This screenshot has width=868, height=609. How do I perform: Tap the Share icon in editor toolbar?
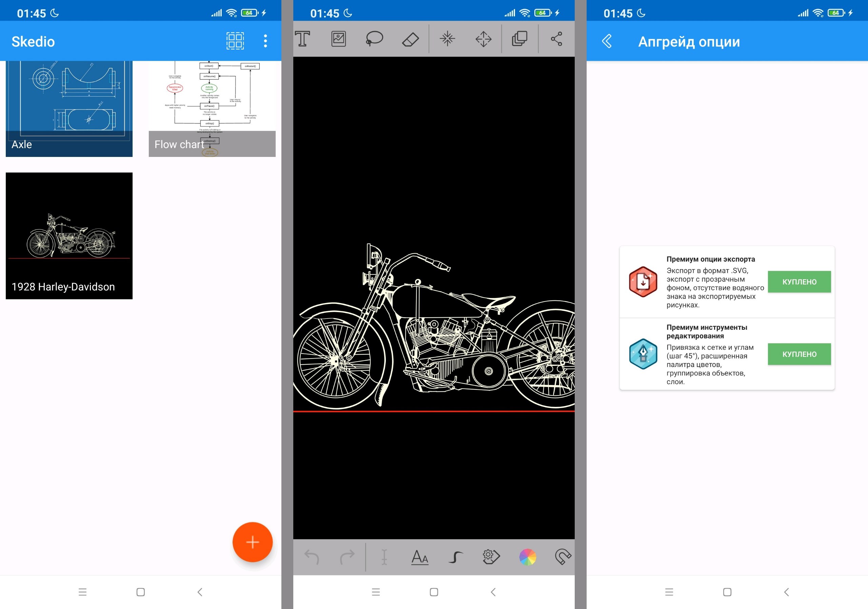556,39
